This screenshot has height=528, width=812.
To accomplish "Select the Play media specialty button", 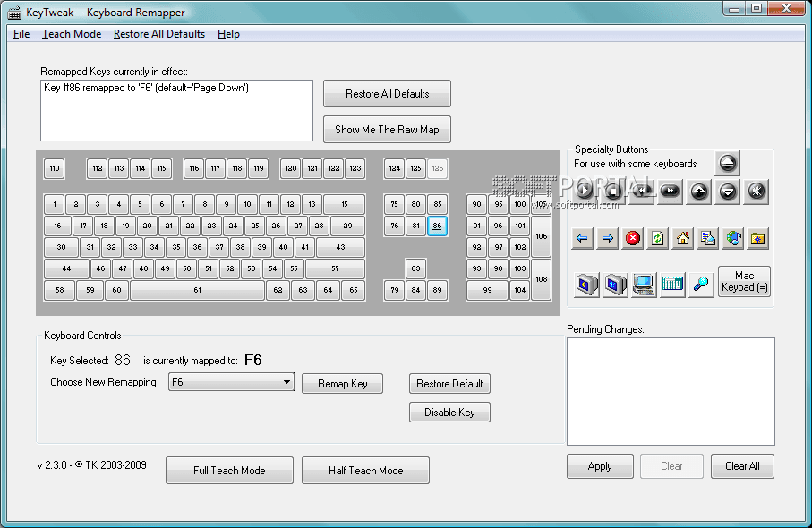I will [584, 192].
